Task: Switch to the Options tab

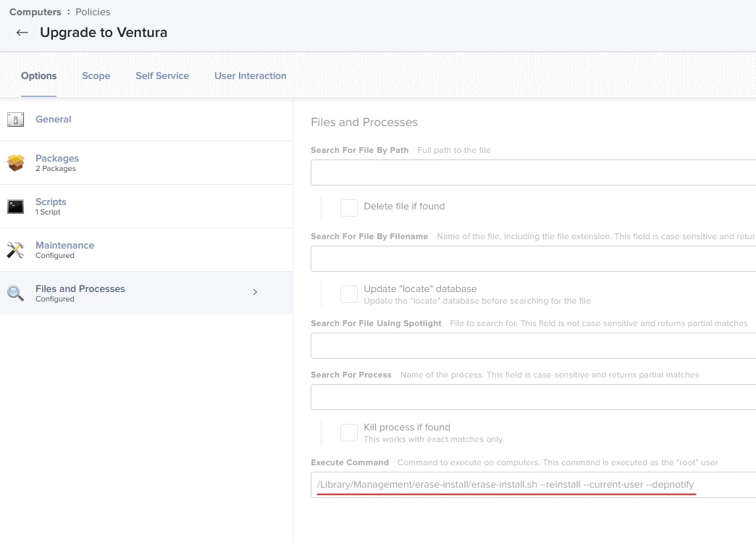Action: point(38,76)
